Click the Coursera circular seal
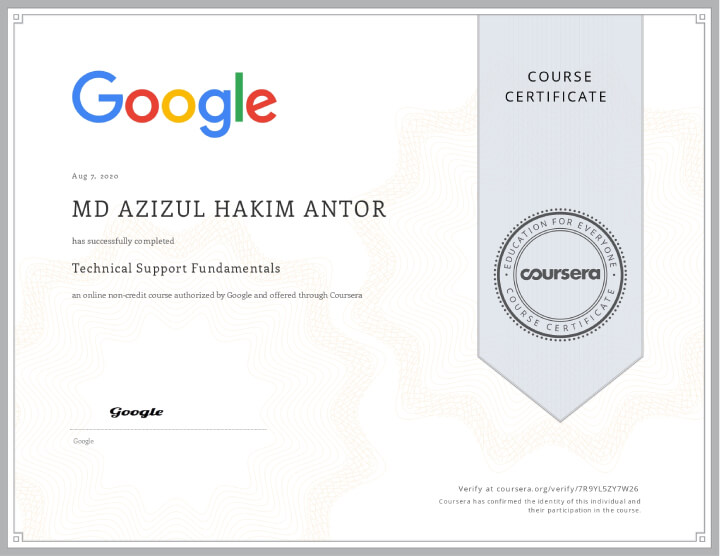This screenshot has height=556, width=720. (560, 275)
